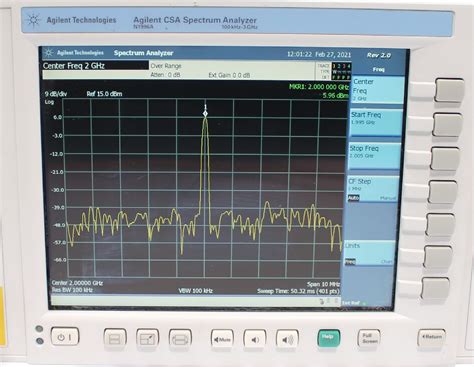
Task: Click the VBW 100 kHz annotation
Action: pos(196,291)
